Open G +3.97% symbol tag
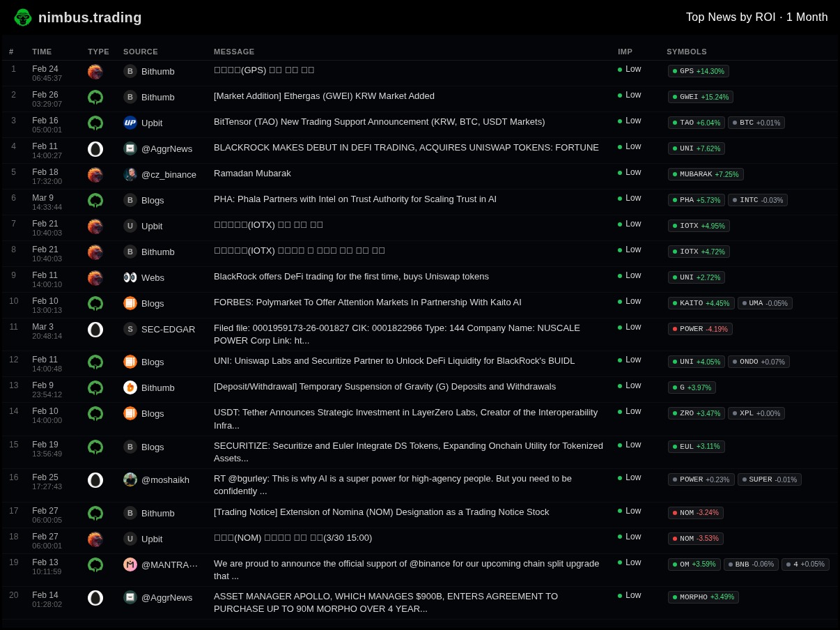840x630 pixels. 692,387
